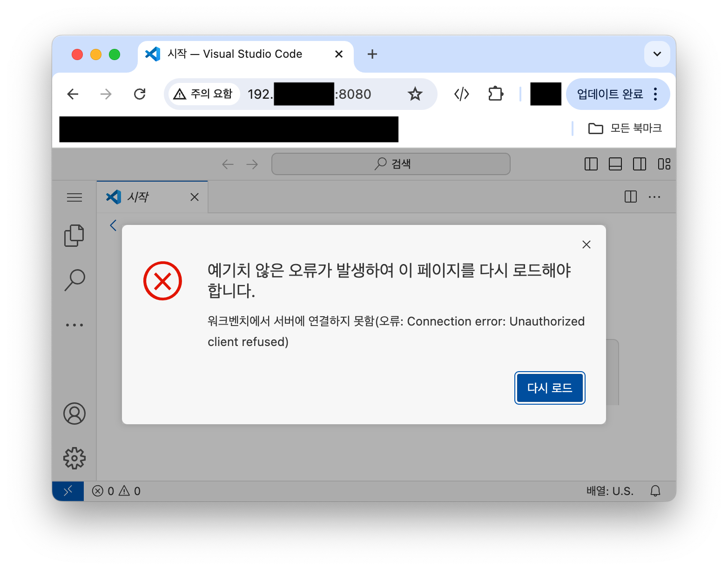Click 배열: U.S. keyboard layout status

coord(610,491)
